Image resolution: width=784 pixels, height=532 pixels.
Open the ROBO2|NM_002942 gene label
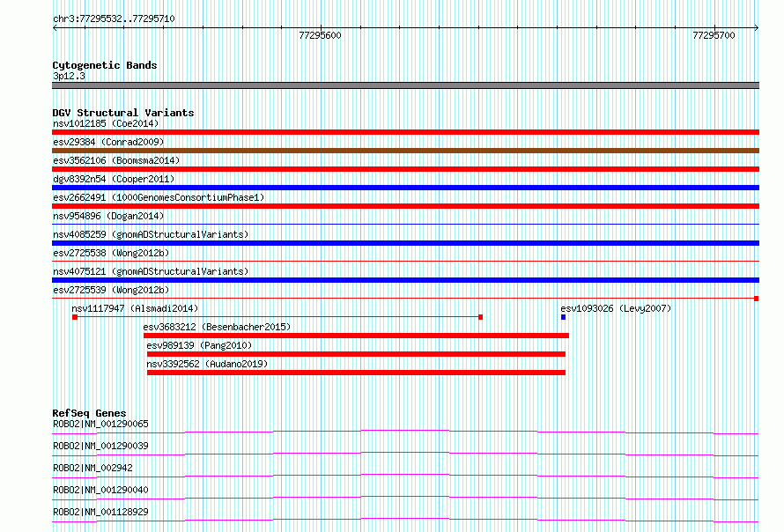(x=92, y=468)
